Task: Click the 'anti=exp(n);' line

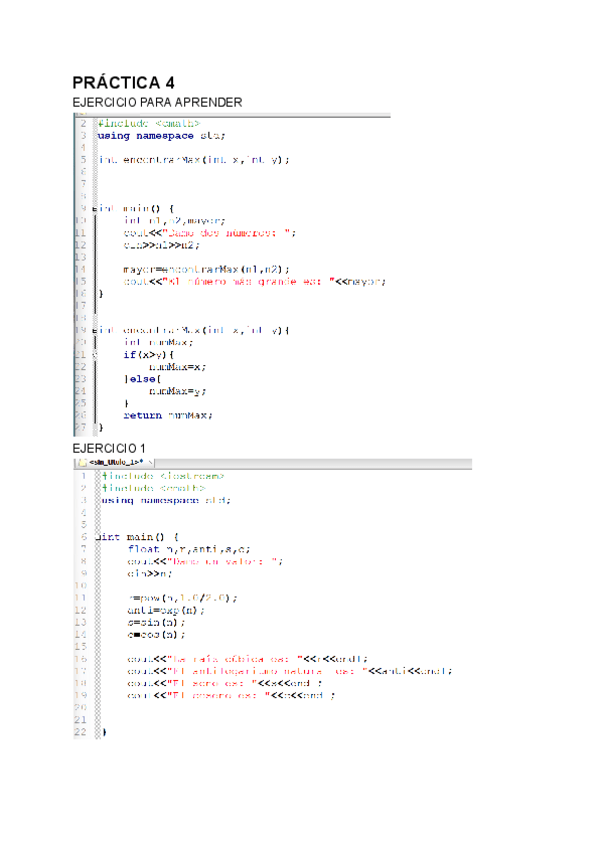Action: pyautogui.click(x=166, y=611)
